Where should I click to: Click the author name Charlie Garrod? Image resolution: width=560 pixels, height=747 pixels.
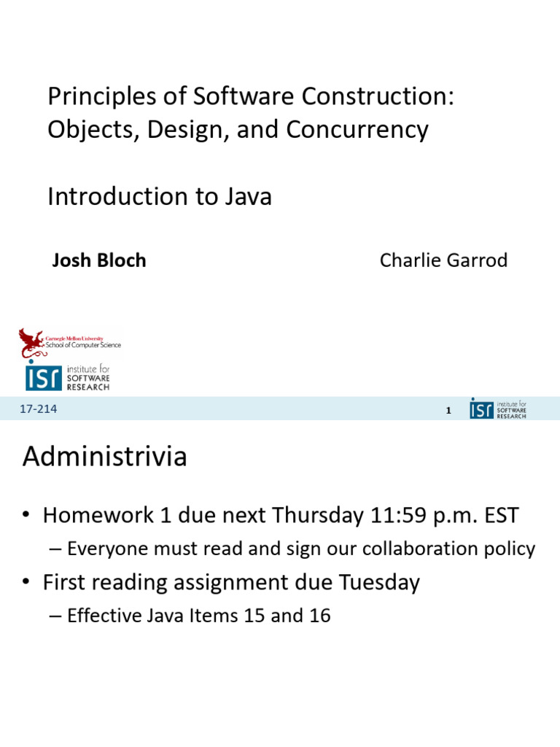pos(443,260)
